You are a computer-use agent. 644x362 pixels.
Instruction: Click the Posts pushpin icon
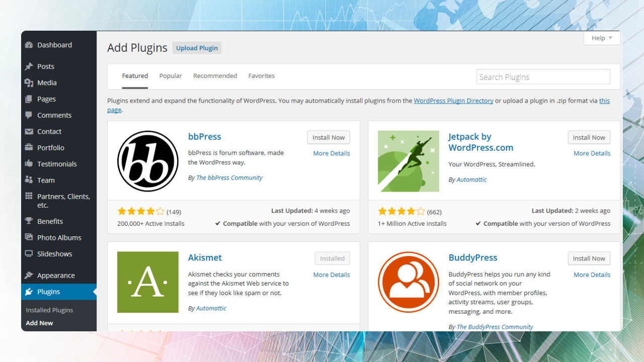(x=29, y=66)
